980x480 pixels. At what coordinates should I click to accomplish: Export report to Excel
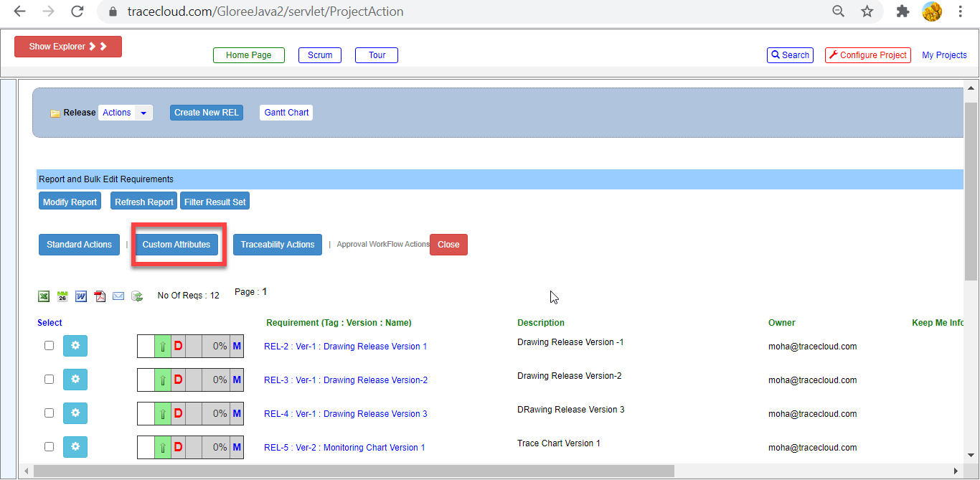(44, 296)
